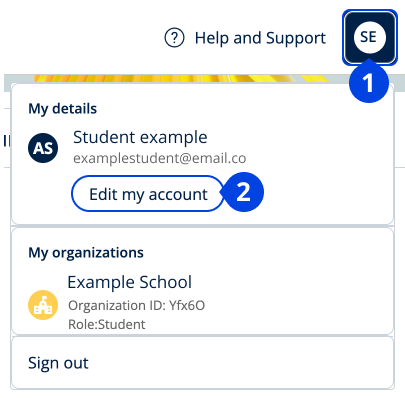Click the yellow striped banner strip
405x398 pixels.
(182, 79)
